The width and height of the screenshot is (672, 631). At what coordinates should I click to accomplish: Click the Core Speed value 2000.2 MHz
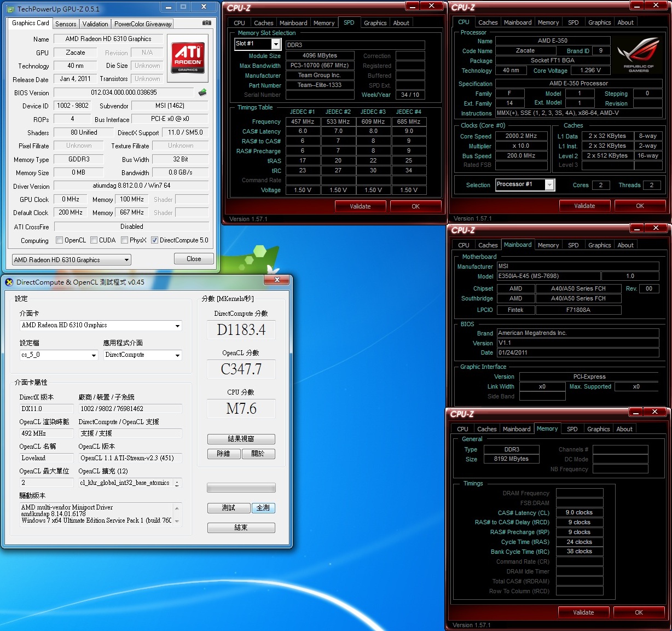click(521, 136)
